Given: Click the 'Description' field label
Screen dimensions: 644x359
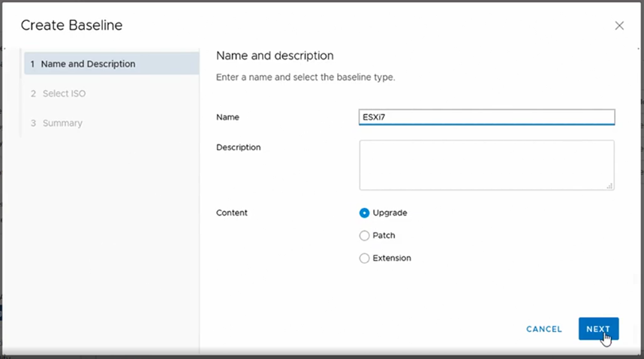Looking at the screenshot, I should [238, 147].
